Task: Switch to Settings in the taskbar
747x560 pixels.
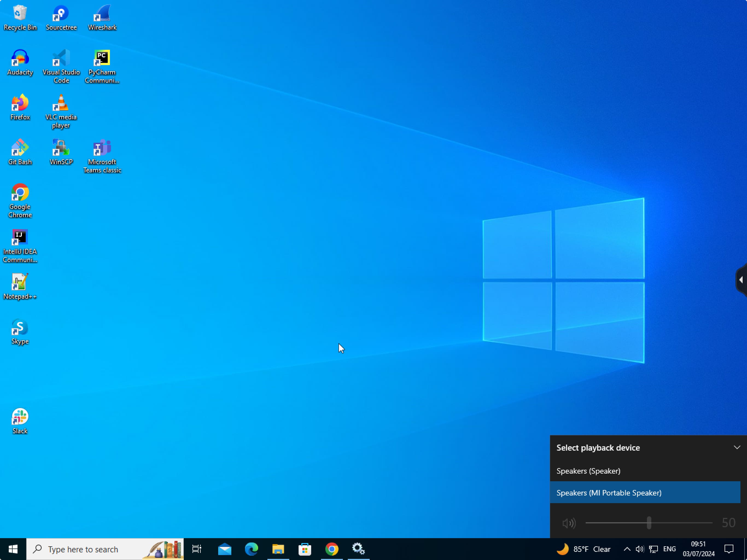Action: tap(359, 549)
